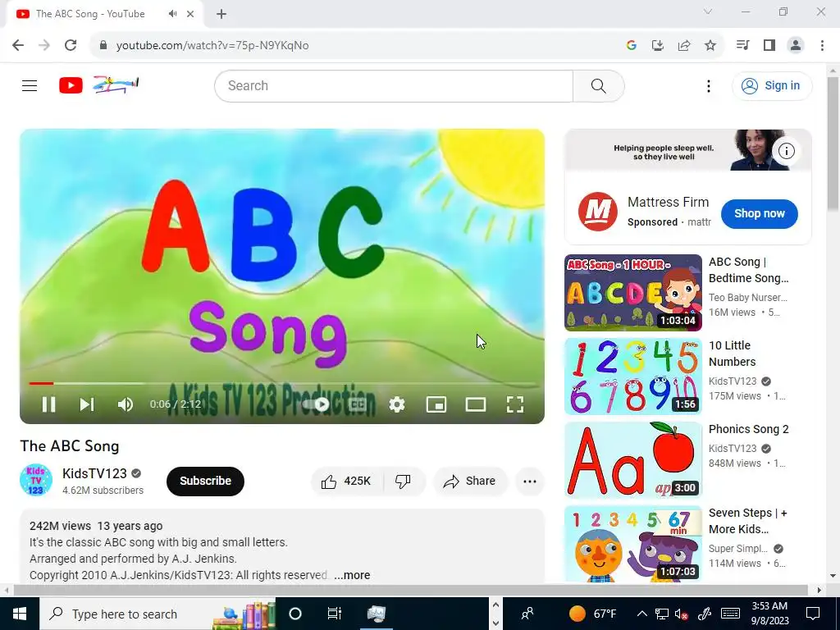Screen dimensions: 840x630
Task: Share this page icon in address bar
Action: 684,46
